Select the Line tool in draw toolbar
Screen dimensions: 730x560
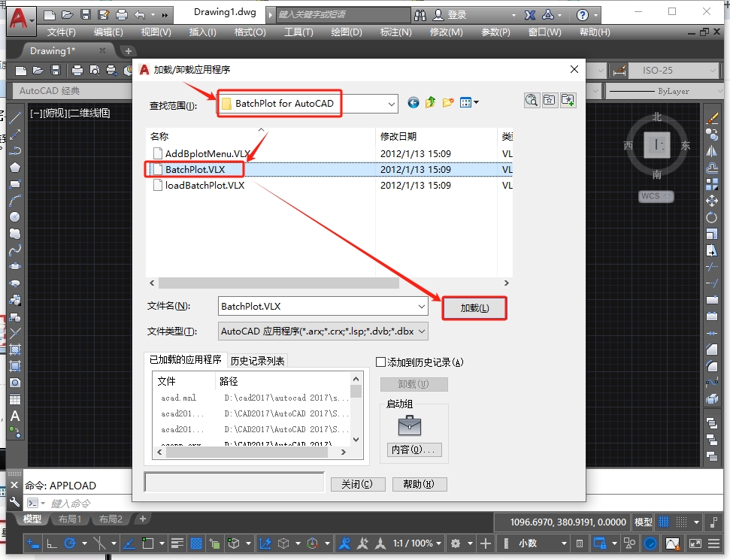click(15, 117)
